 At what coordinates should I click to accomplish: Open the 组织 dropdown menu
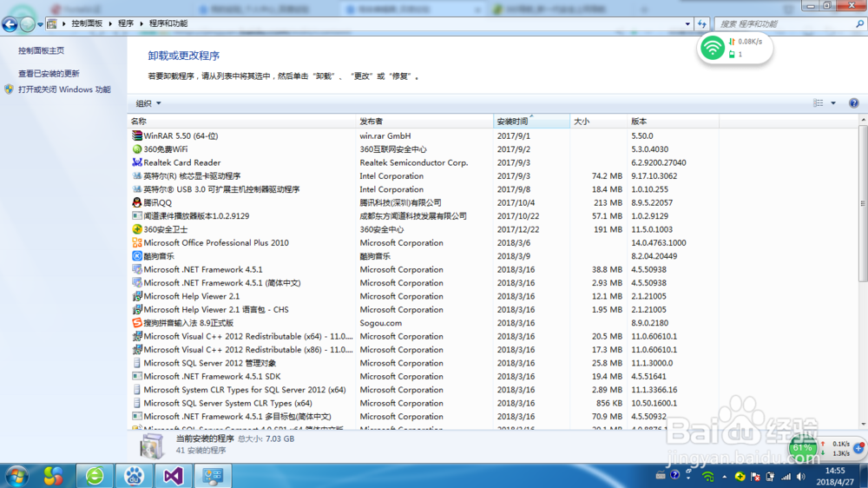[x=148, y=103]
